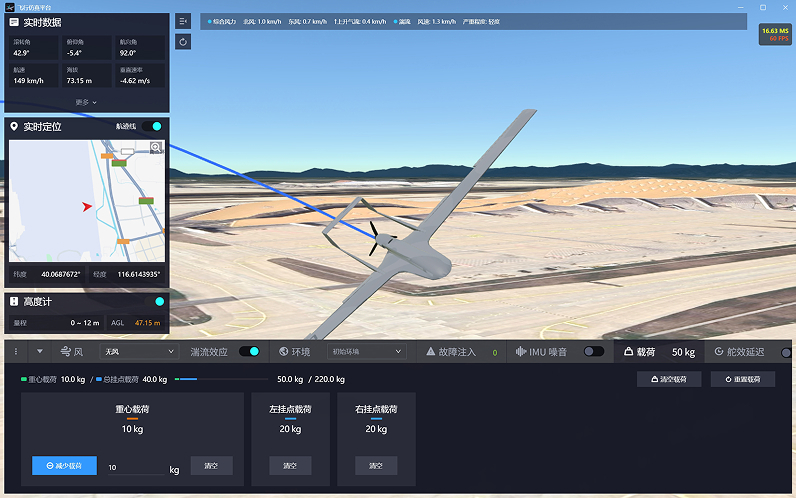Toggle the 航迹线 flight path line switch
This screenshot has height=498, width=796.
click(x=152, y=126)
